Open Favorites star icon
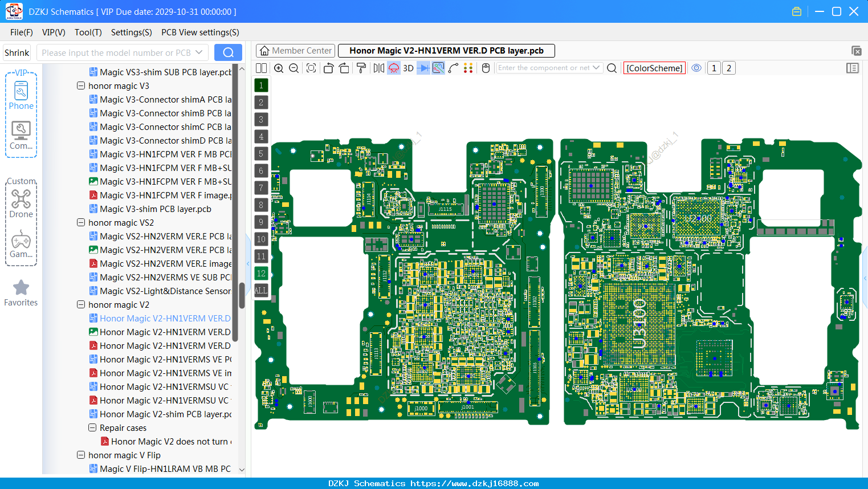868x489 pixels. click(21, 293)
